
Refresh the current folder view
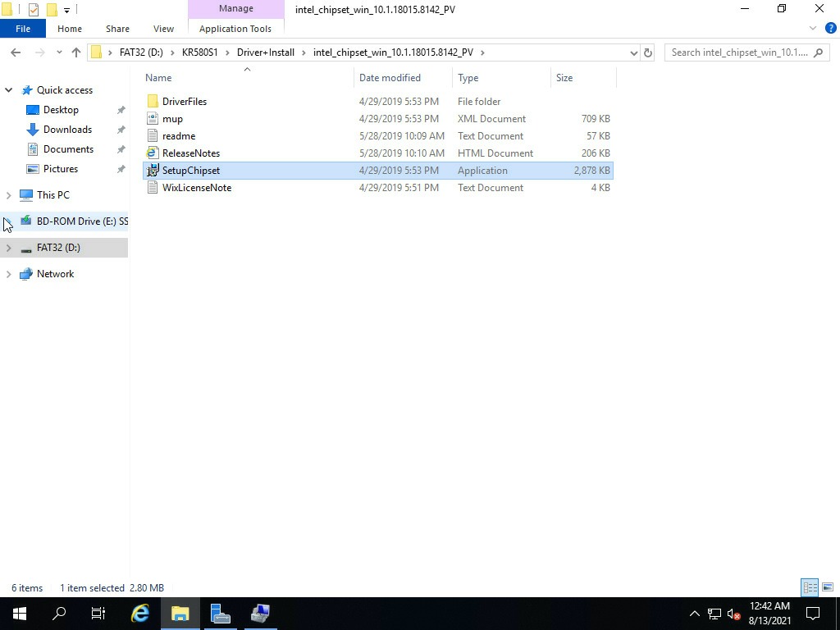[x=648, y=52]
